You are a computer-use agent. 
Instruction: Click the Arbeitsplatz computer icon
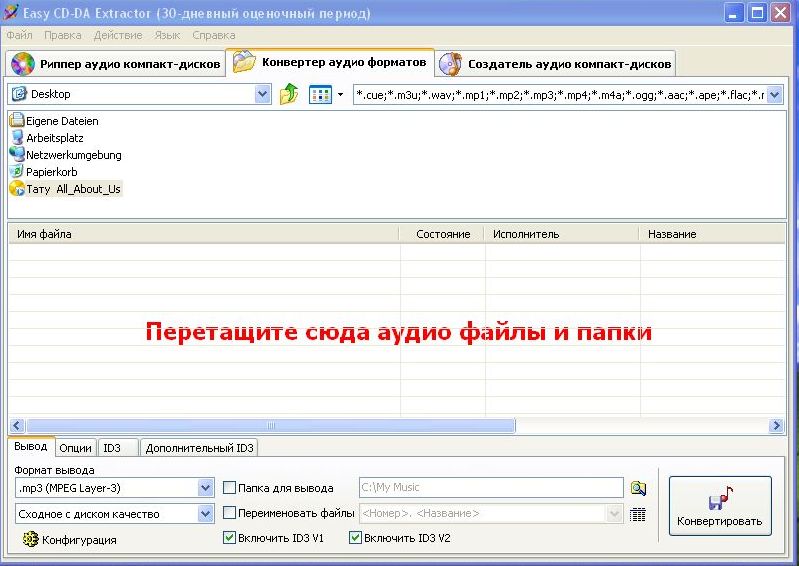pyautogui.click(x=17, y=138)
